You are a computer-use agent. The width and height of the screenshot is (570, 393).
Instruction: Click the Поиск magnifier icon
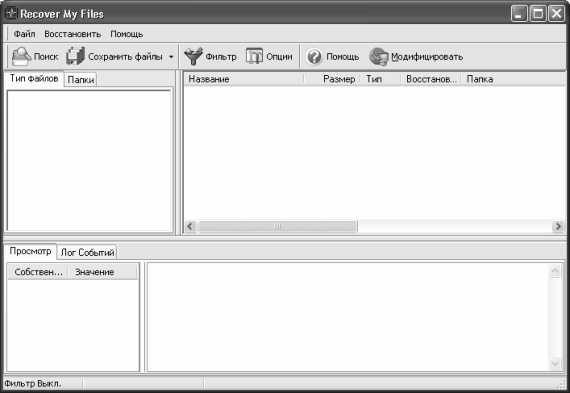click(x=21, y=57)
